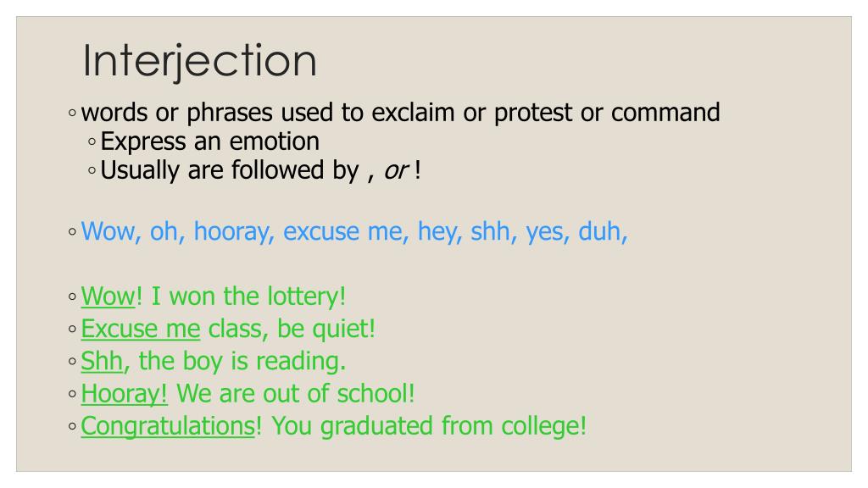This screenshot has width=868, height=488.
Task: Click the bullet marker before Congratulations
Action: tap(73, 427)
